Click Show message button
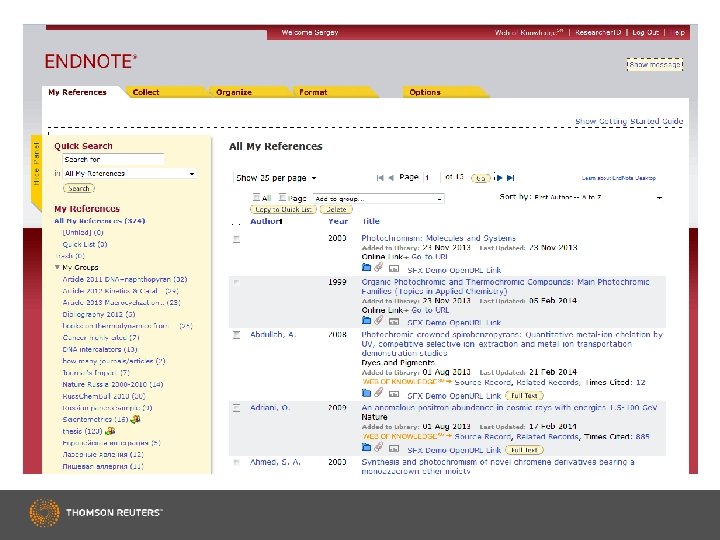Screen dimensions: 720x540 (x=655, y=65)
